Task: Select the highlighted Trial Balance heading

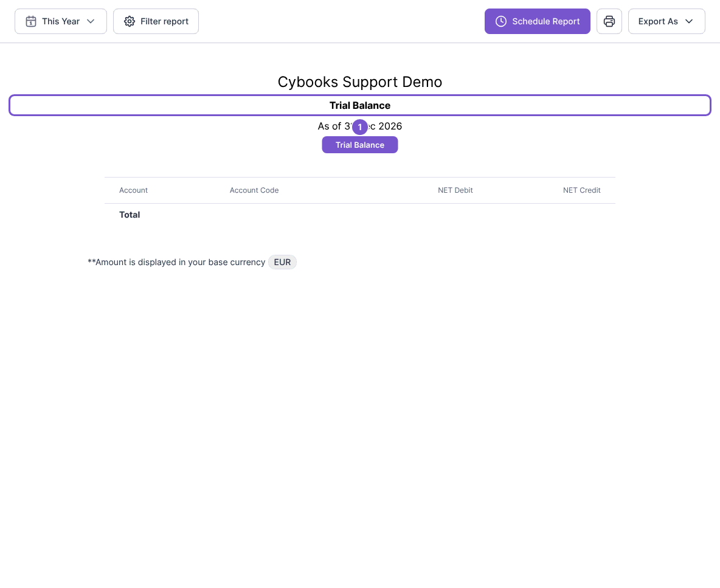Action: 360,105
